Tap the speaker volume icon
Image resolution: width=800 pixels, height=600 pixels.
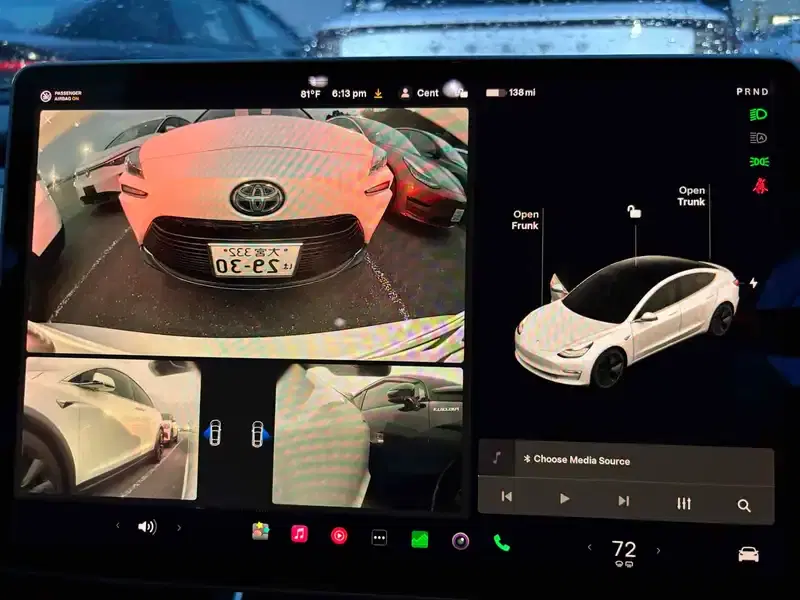[x=147, y=527]
